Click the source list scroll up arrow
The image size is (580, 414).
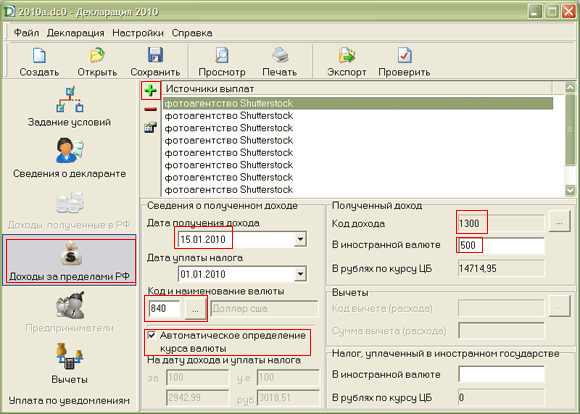coord(570,88)
